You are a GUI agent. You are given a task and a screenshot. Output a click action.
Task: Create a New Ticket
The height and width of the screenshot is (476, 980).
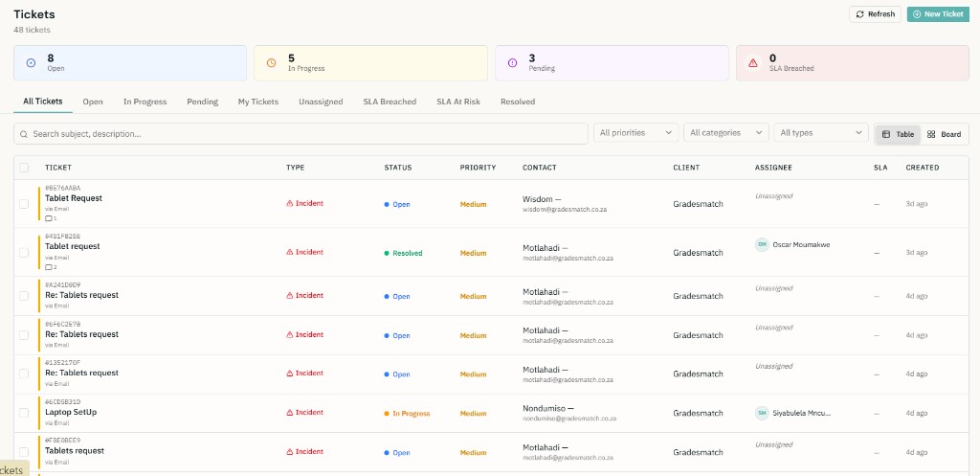point(938,14)
